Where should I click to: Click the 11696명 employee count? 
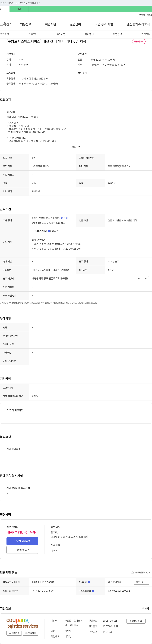pyautogui.click(x=107, y=632)
